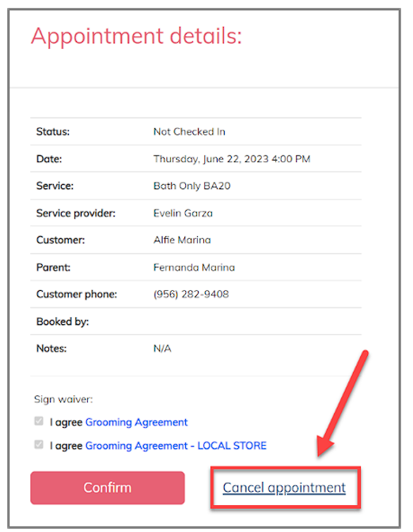Click the Service provider row label
This screenshot has width=413, height=532.
pos(76,213)
